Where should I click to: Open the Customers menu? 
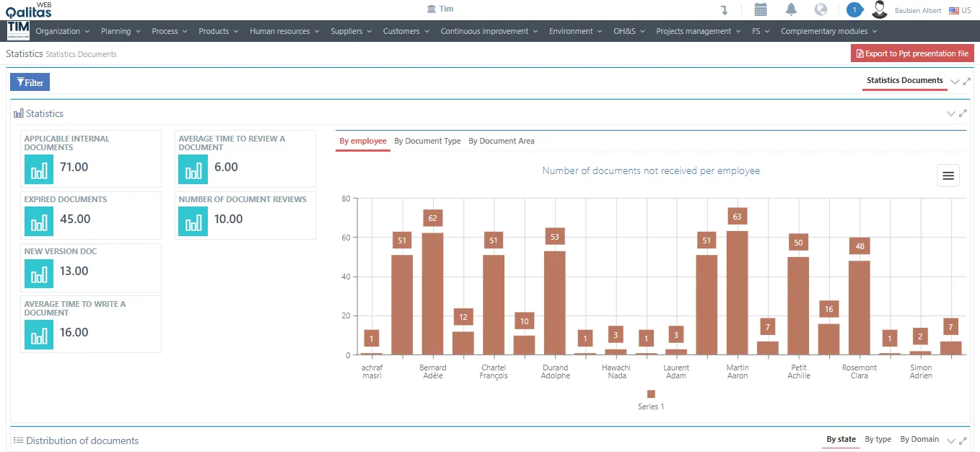click(x=406, y=31)
